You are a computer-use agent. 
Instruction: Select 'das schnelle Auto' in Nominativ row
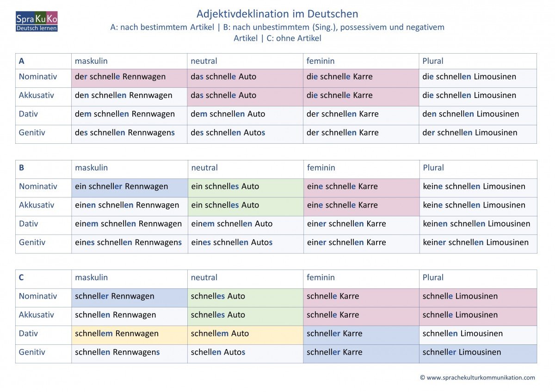pyautogui.click(x=224, y=77)
